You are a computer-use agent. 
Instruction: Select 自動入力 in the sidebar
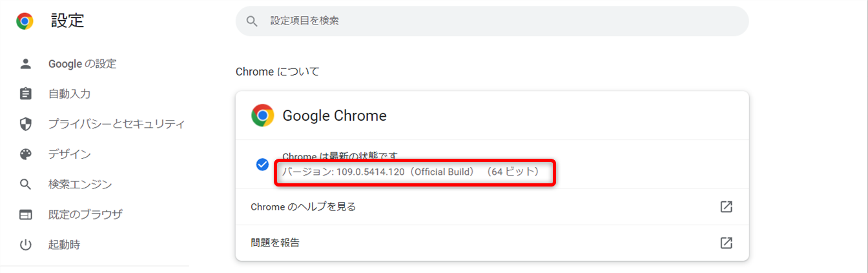point(69,94)
